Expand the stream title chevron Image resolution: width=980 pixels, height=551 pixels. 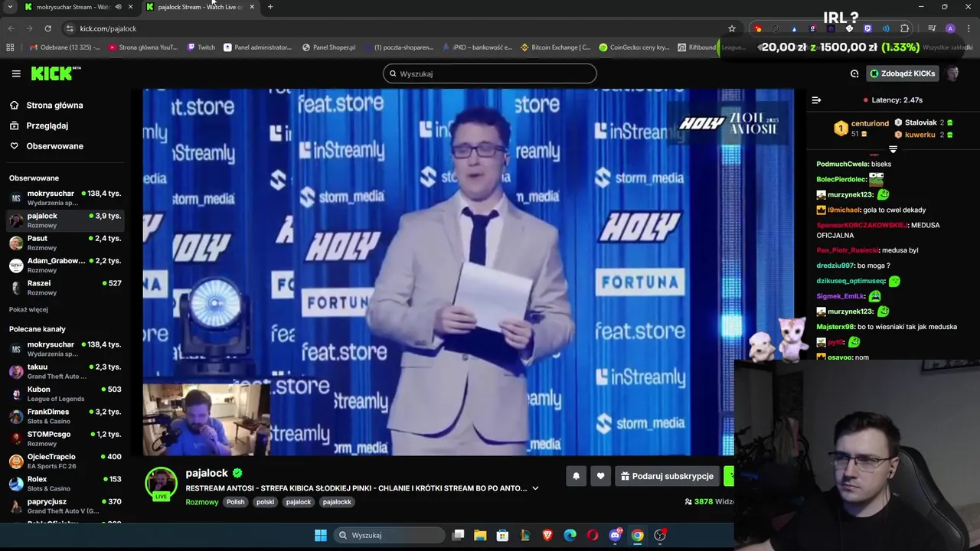(x=535, y=488)
